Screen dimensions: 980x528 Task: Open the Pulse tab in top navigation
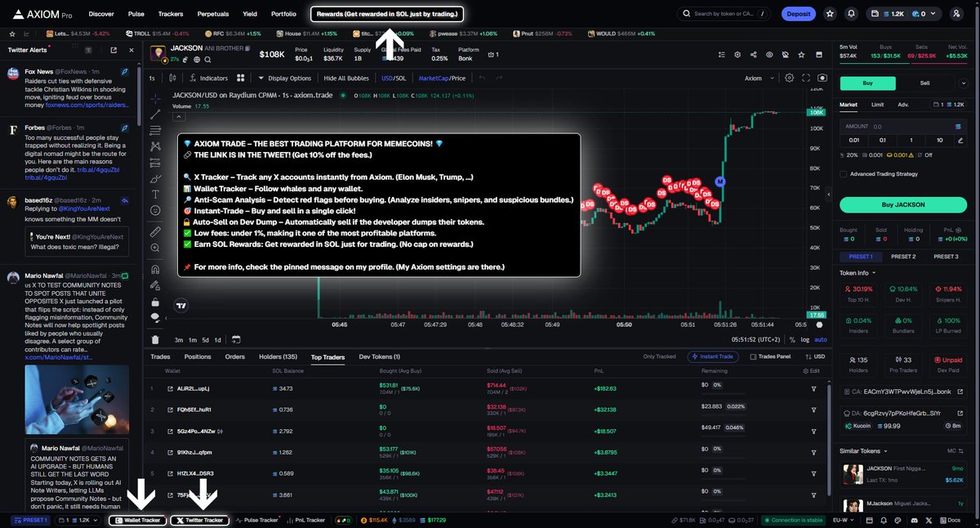tap(136, 14)
